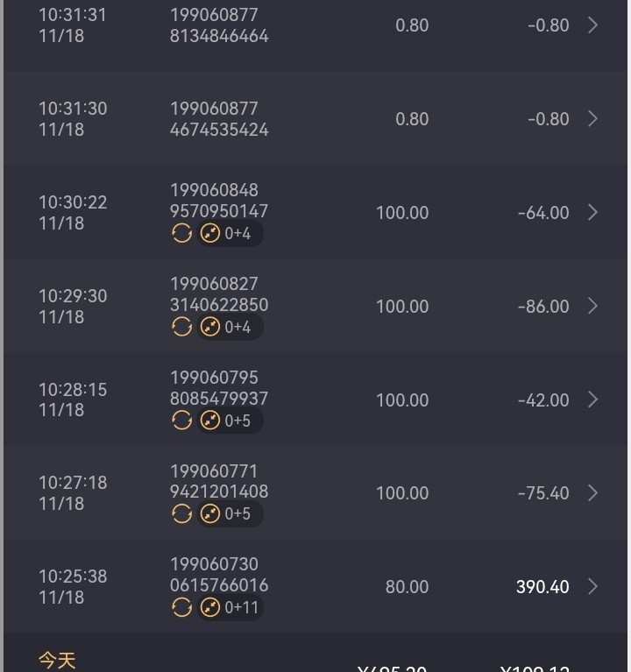Click the 80.00 amount in the 10:25:38 row
This screenshot has height=672, width=631.
(407, 586)
